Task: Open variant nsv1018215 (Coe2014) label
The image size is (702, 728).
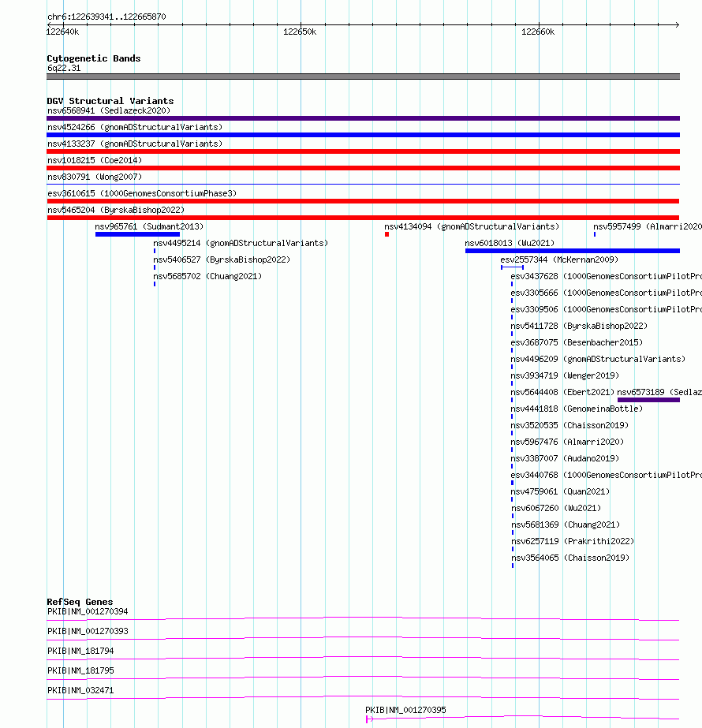Action: 95,161
